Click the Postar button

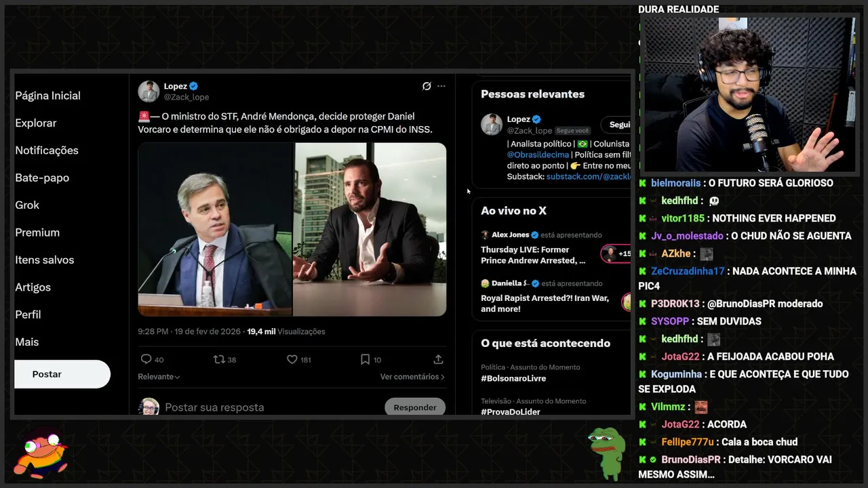click(62, 374)
